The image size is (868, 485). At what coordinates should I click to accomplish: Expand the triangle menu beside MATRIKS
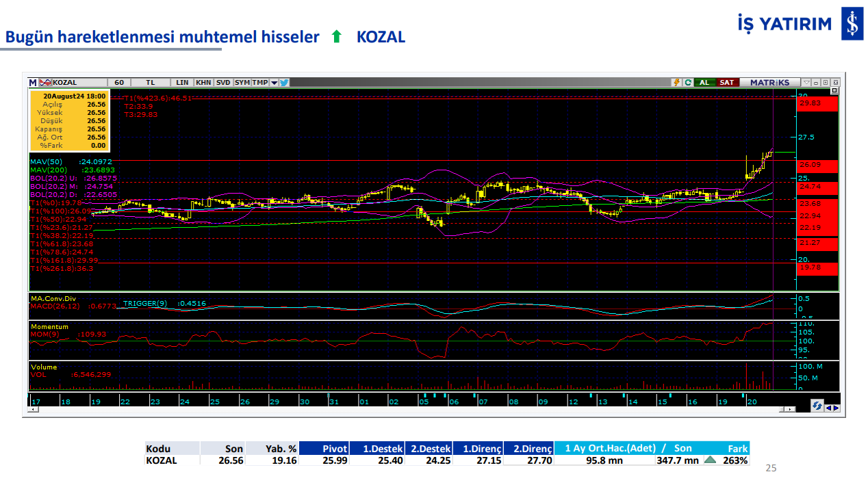[806, 82]
